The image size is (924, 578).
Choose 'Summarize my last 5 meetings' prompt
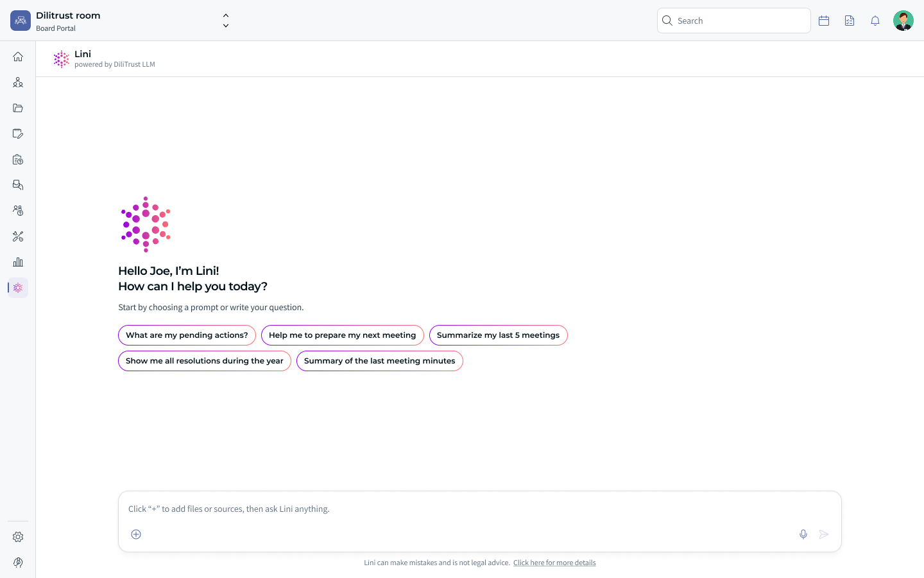coord(499,335)
